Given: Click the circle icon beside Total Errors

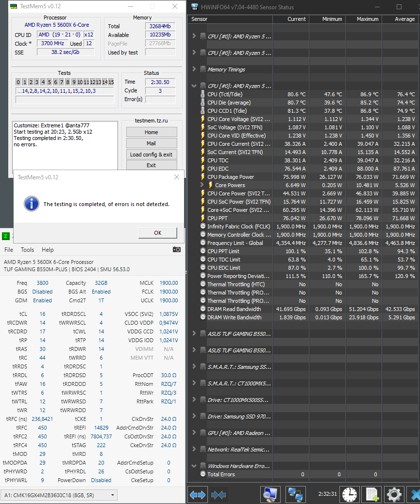Looking at the screenshot, I should tap(203, 474).
